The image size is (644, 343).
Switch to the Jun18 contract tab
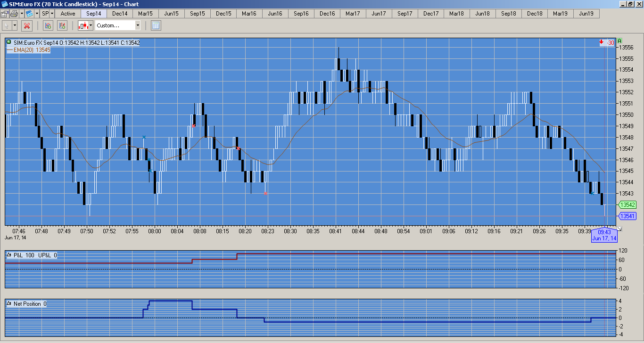click(483, 14)
